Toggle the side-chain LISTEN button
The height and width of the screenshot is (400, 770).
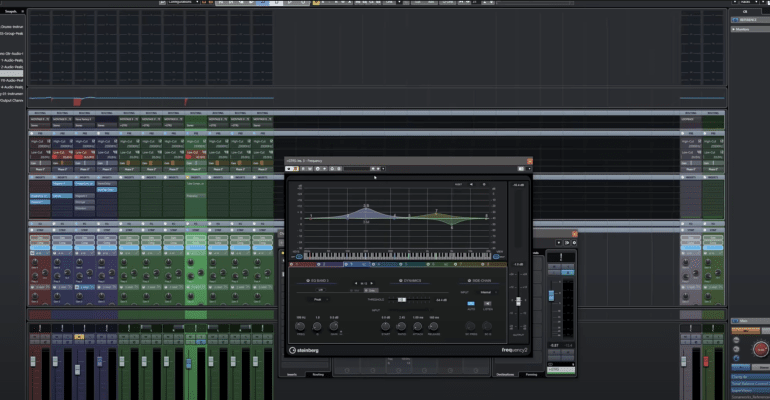[x=488, y=304]
